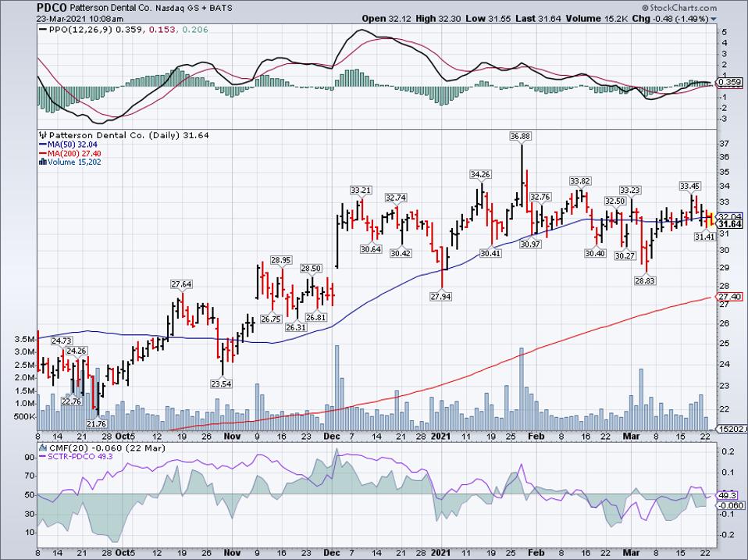This screenshot has height=560, width=748.
Task: Click the Low 31.55 value in header
Action: click(x=488, y=19)
